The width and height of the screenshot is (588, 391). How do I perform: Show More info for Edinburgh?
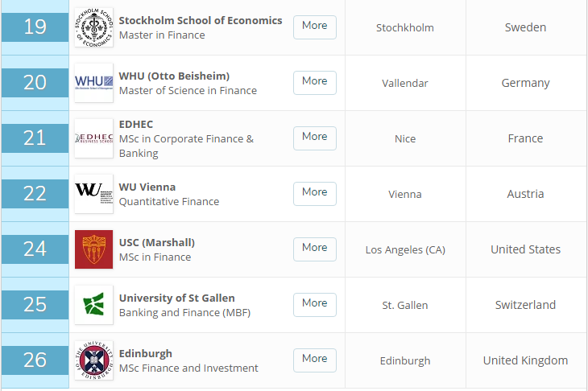[314, 359]
